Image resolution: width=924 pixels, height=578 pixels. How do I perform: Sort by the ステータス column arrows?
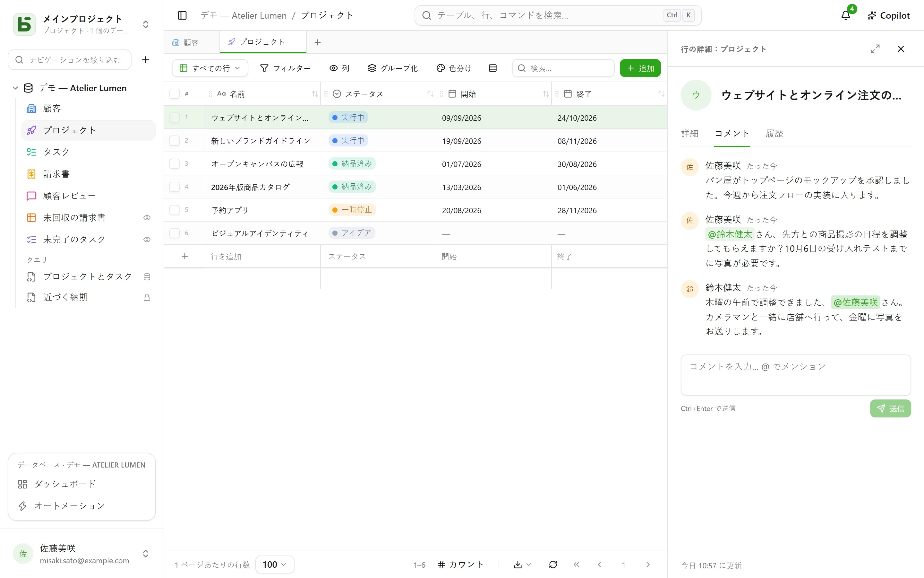pyautogui.click(x=430, y=94)
